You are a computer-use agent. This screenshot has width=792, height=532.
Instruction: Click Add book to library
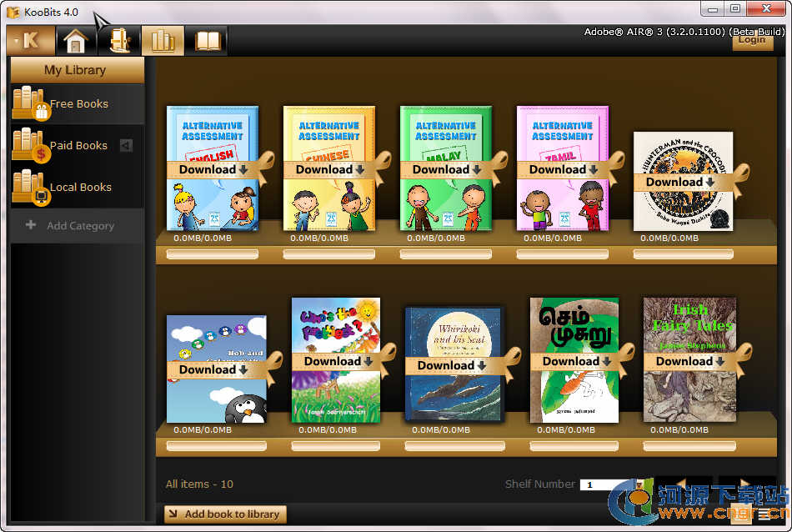coord(225,514)
